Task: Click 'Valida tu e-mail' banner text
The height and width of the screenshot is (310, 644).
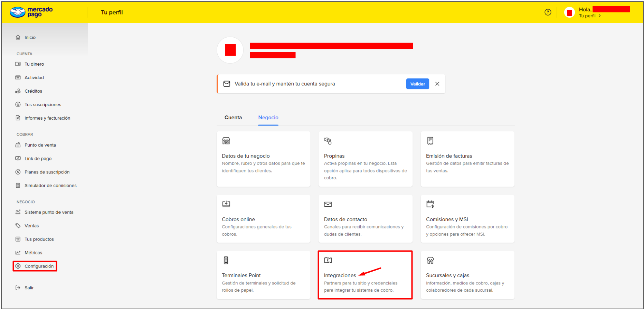Action: (285, 84)
